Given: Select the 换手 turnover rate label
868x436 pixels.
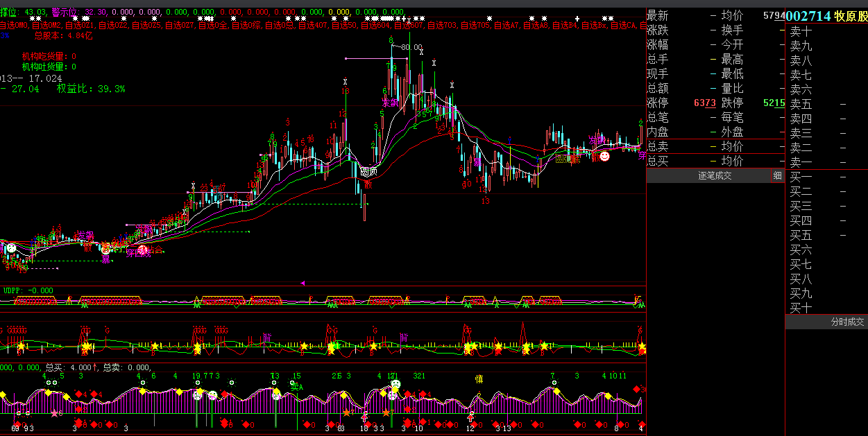Looking at the screenshot, I should 733,30.
